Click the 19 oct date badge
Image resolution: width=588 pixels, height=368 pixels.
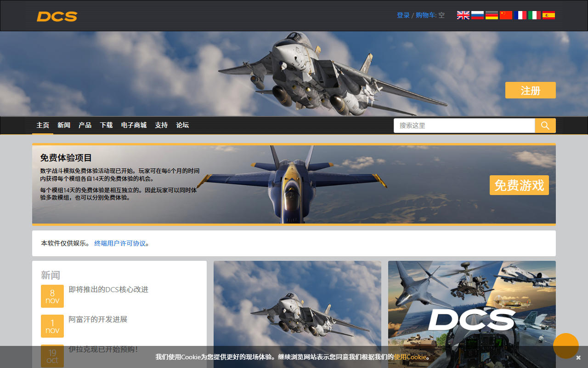point(52,356)
